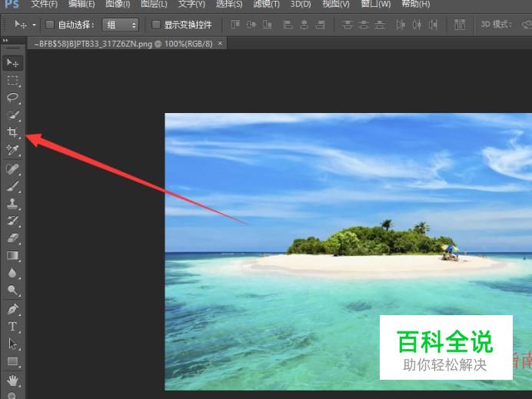This screenshot has width=532, height=399.
Task: Open the 选择(S) menu
Action: tap(229, 4)
